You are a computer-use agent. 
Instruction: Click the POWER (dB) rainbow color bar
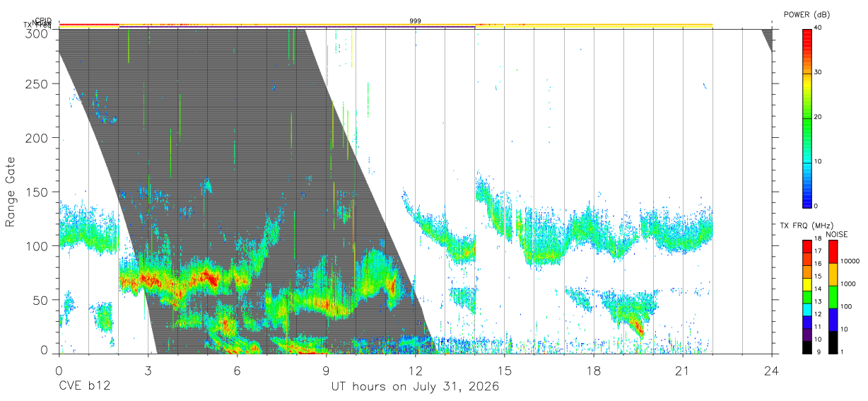pos(807,117)
